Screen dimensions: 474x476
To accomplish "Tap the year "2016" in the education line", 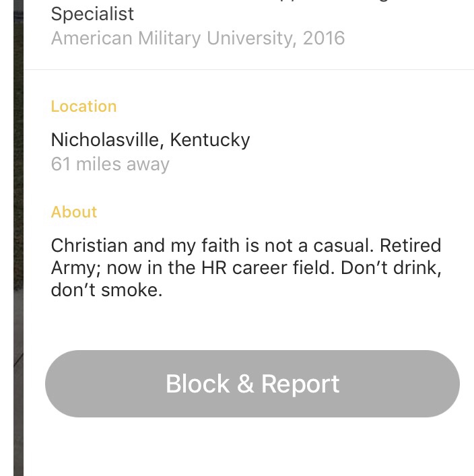I will point(323,38).
